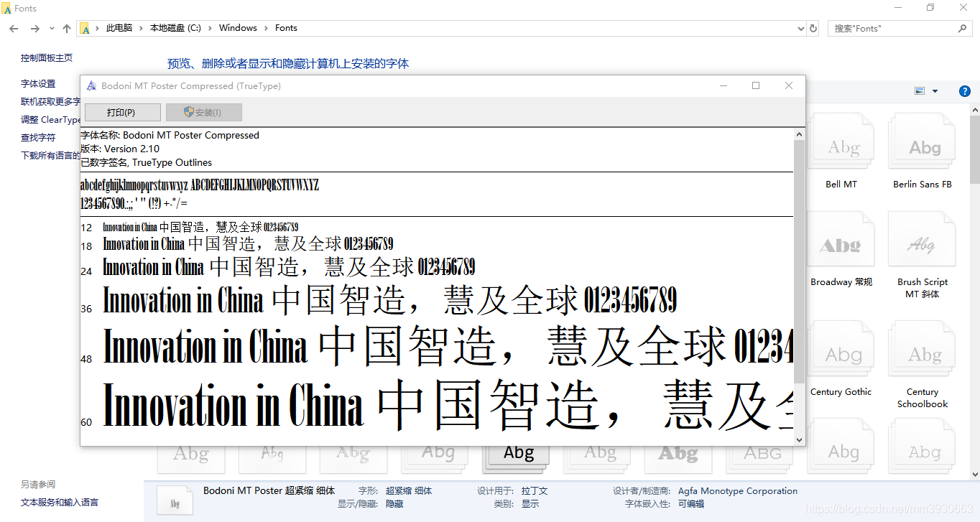The width and height of the screenshot is (980, 522).
Task: Click the search magnifier icon
Action: click(x=963, y=29)
